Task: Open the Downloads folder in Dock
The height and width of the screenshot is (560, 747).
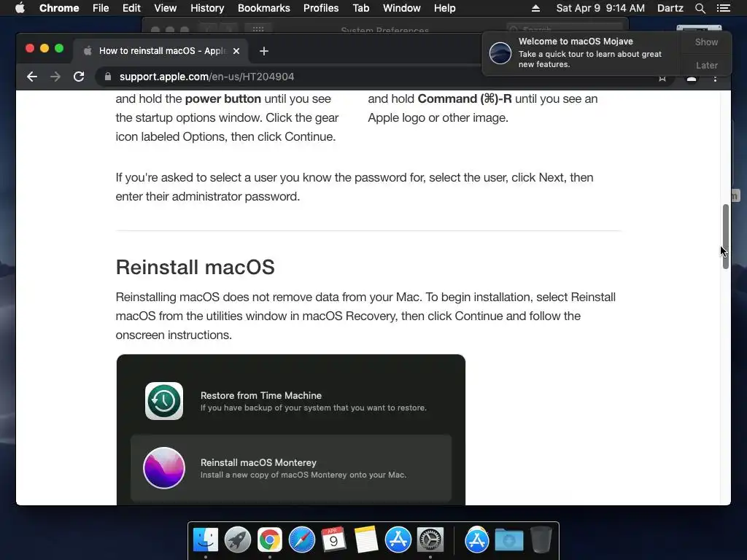Action: pos(508,540)
